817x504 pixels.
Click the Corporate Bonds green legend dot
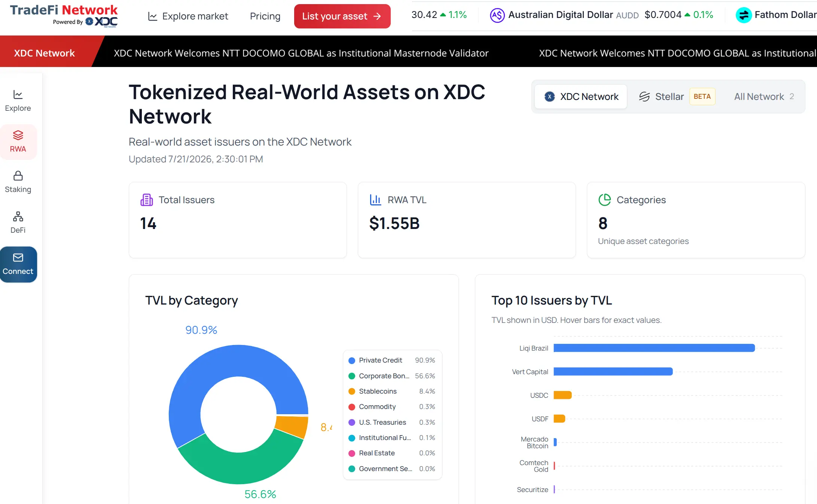click(x=352, y=376)
